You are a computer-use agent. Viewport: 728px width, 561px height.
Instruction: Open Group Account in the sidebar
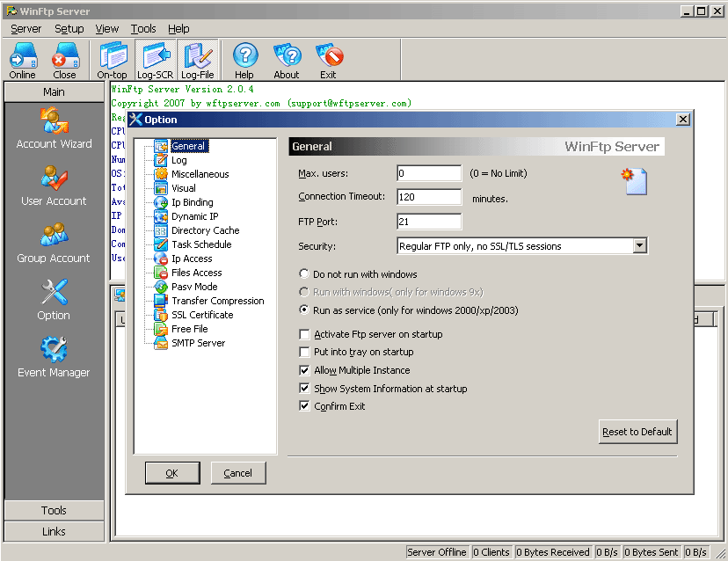54,242
